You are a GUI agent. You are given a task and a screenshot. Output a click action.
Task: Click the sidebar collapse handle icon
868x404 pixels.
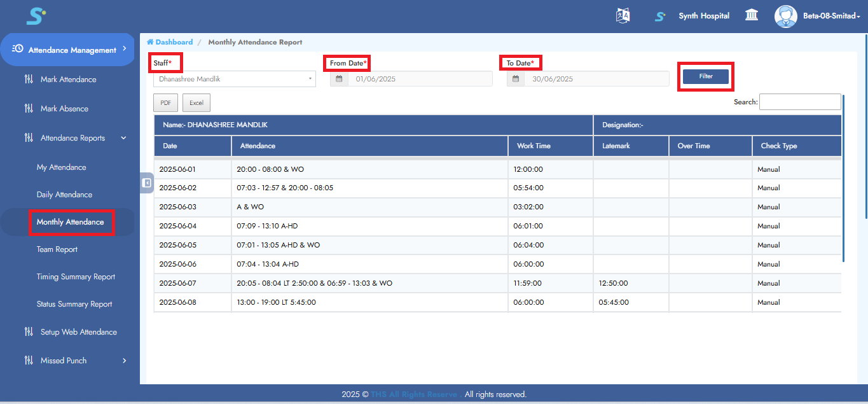tap(146, 183)
